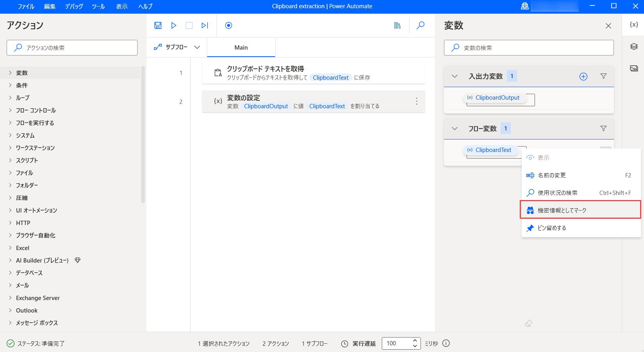Select the Main subflow tab

241,47
